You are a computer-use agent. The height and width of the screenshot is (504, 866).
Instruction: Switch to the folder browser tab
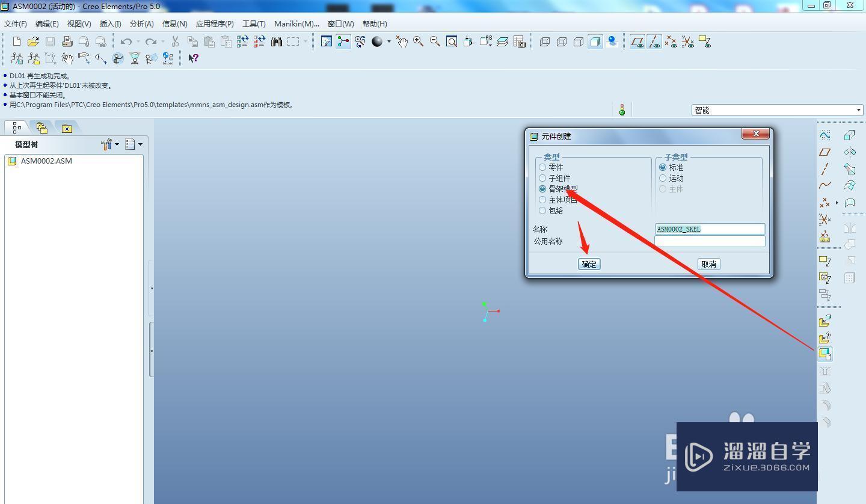41,128
